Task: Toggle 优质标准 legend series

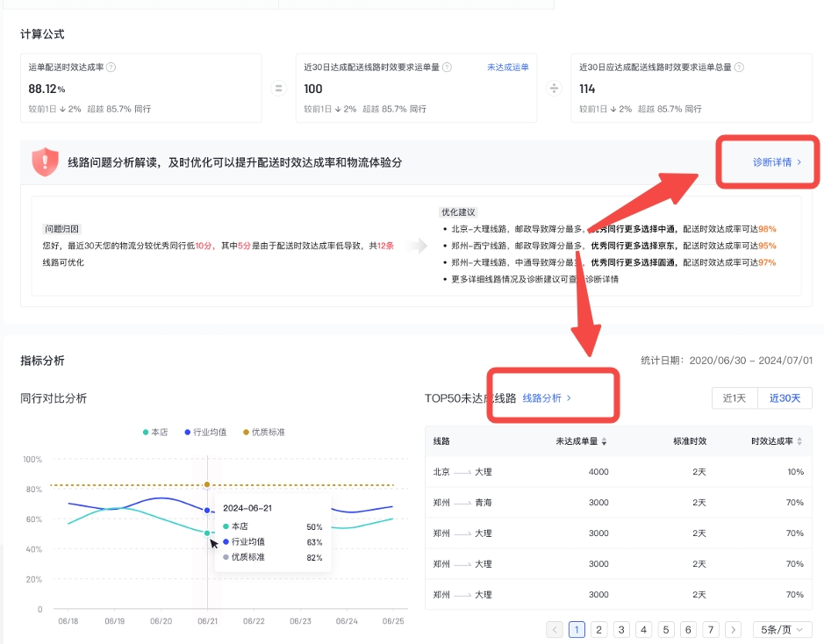Action: pyautogui.click(x=264, y=433)
